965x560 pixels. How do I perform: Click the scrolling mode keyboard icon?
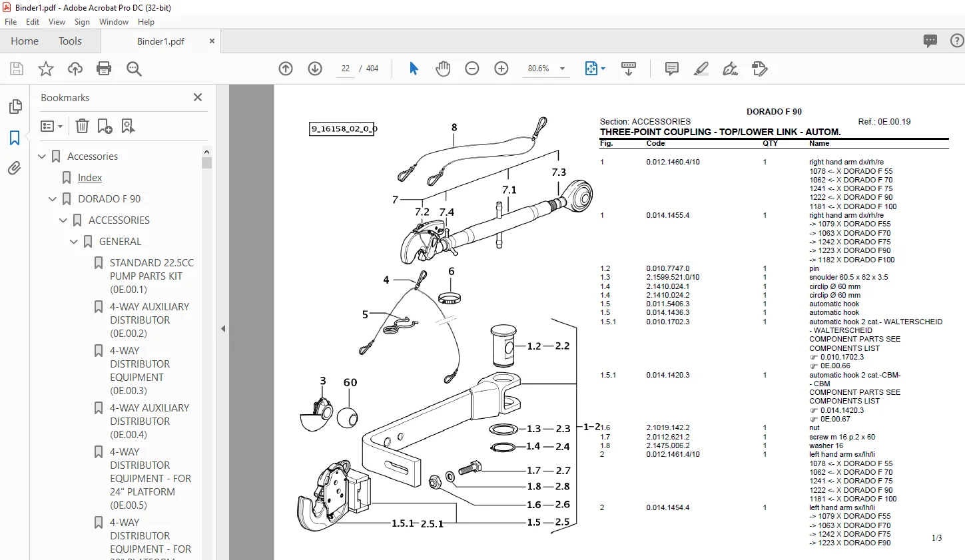(x=629, y=69)
